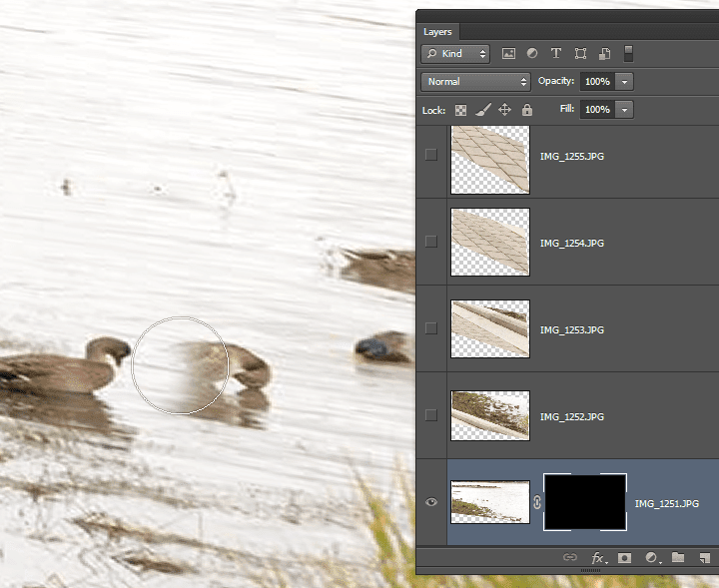Add layer style fx button

tap(598, 558)
